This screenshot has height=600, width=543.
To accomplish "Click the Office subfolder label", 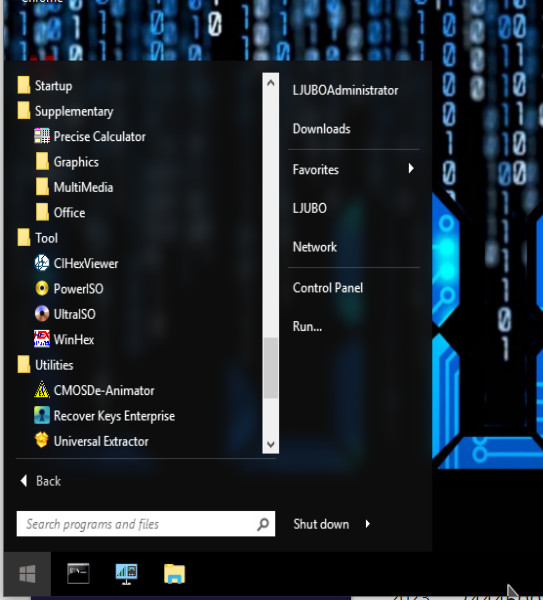I will (69, 212).
